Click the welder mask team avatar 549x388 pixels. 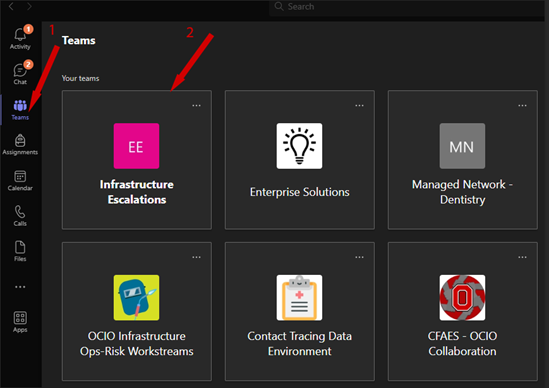tap(137, 298)
